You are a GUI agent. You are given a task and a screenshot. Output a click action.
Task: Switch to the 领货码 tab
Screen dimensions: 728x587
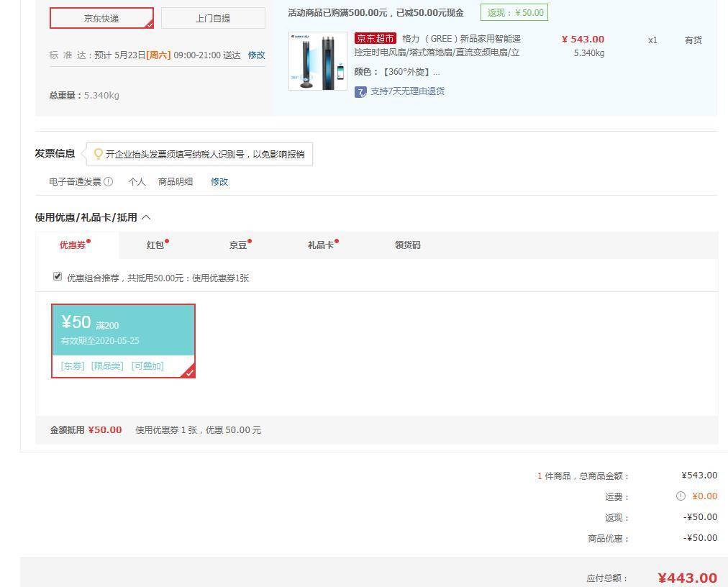(408, 245)
